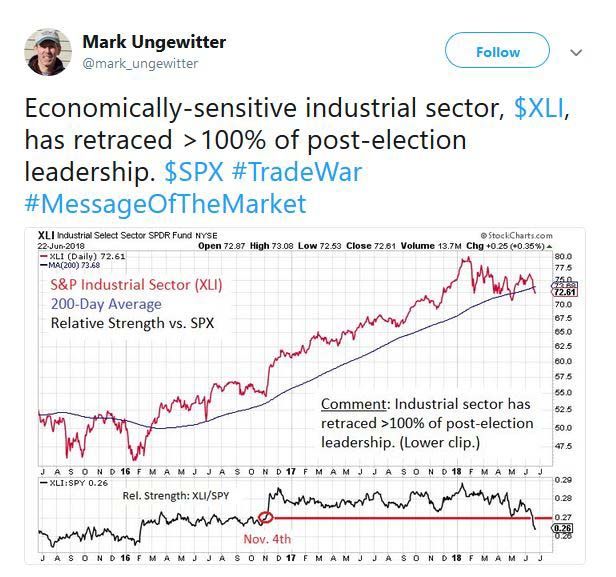616x577 pixels.
Task: Click the Follow button
Action: [497, 52]
